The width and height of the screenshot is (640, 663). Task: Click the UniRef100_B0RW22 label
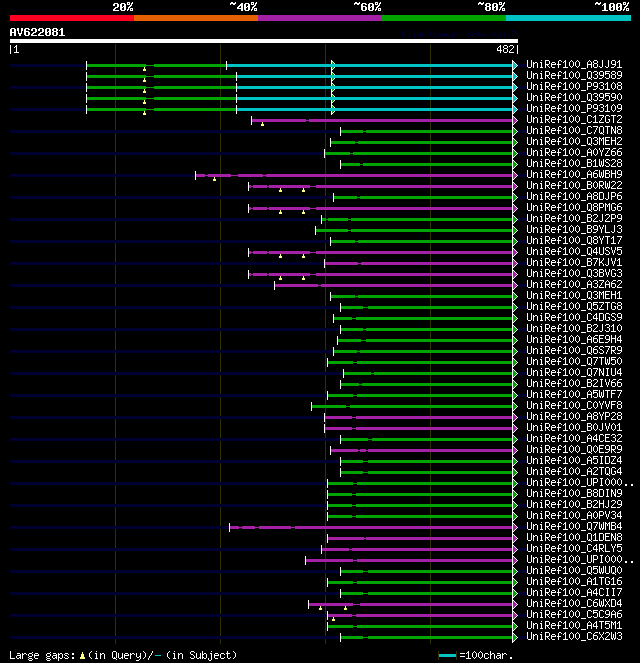[x=574, y=186]
